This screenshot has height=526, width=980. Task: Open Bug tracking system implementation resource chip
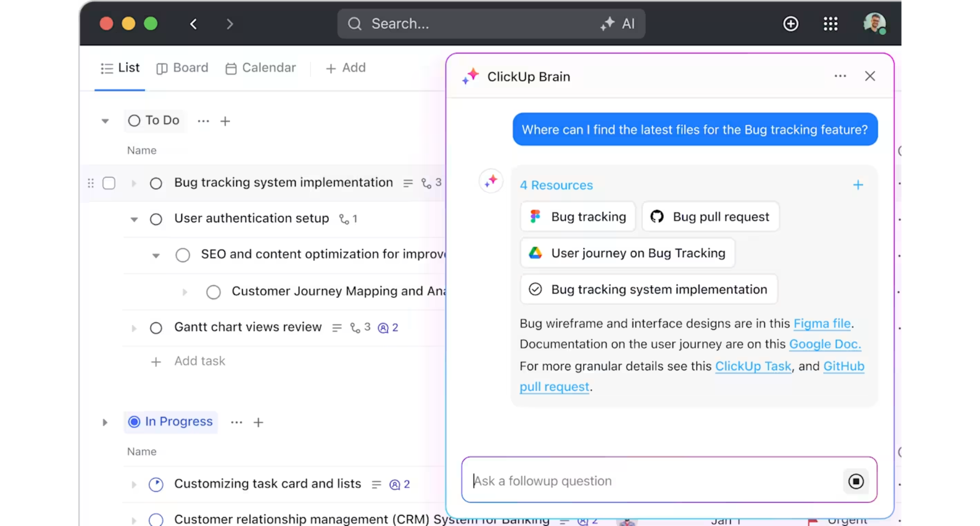pyautogui.click(x=649, y=289)
